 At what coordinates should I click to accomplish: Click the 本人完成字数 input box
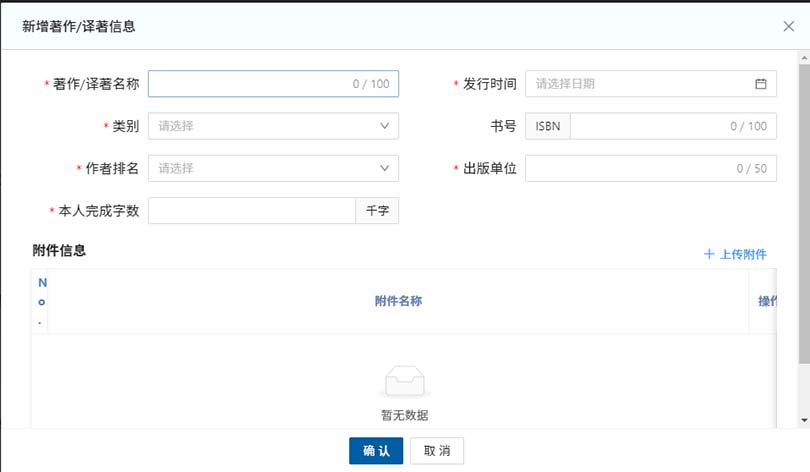(251, 211)
